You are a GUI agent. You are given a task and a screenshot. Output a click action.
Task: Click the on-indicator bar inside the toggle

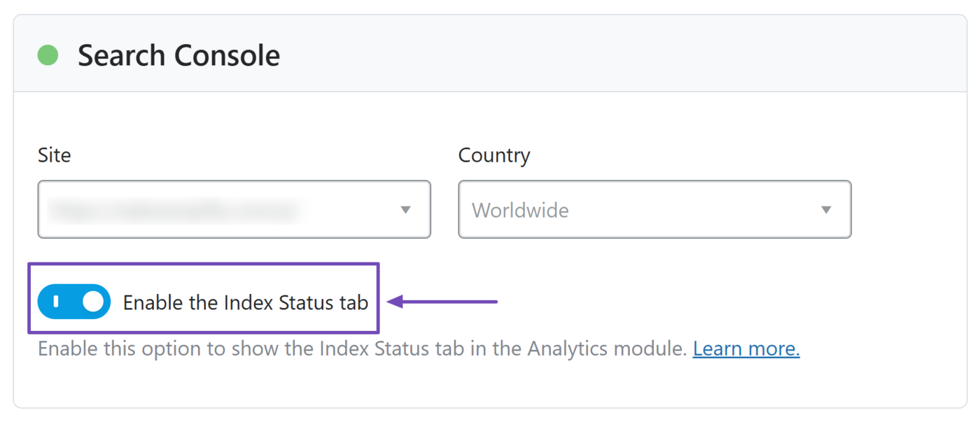coord(56,302)
